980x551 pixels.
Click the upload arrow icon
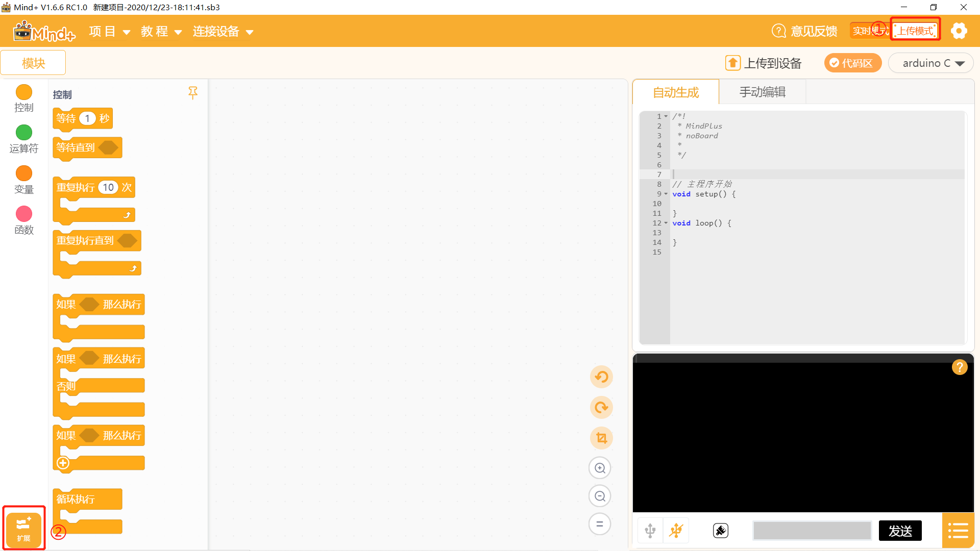[x=733, y=63]
